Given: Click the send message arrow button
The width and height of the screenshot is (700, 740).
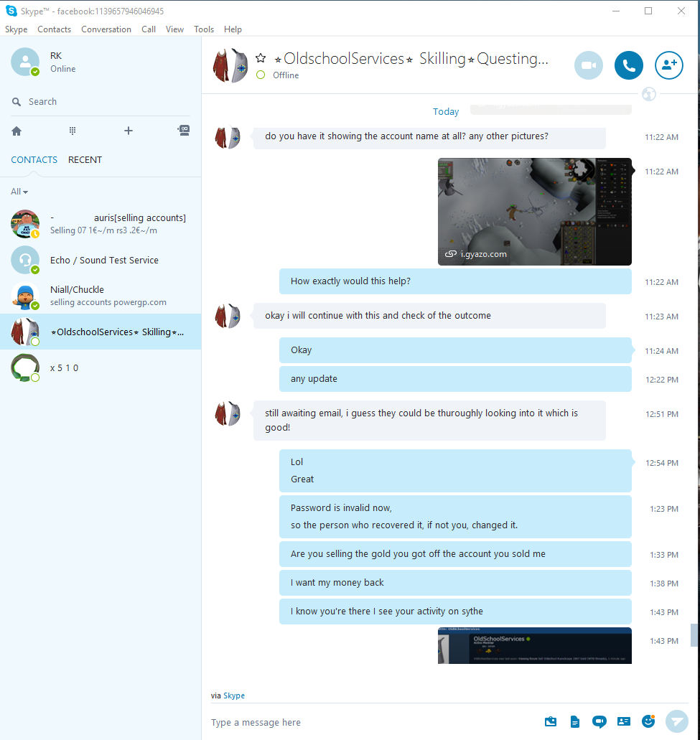Looking at the screenshot, I should (x=677, y=721).
